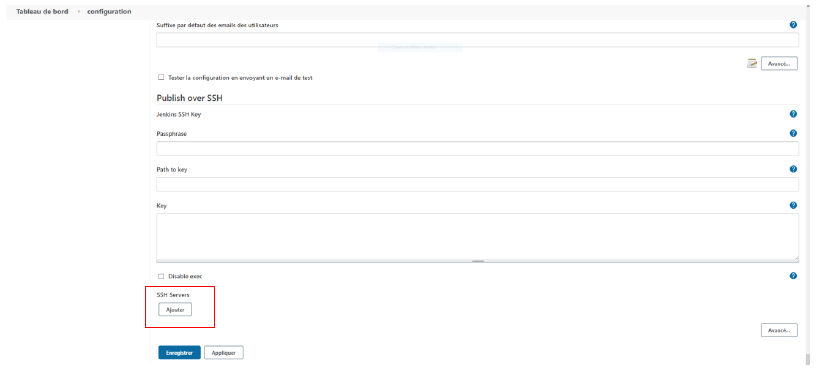The image size is (816, 376).
Task: Open help icon beside Path to key
Action: 793,169
